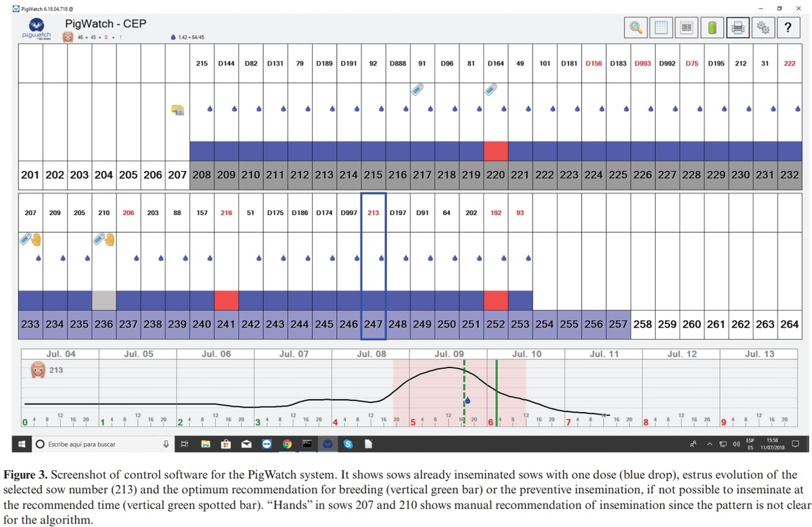
Task: Select stall number 220
Action: (x=495, y=174)
